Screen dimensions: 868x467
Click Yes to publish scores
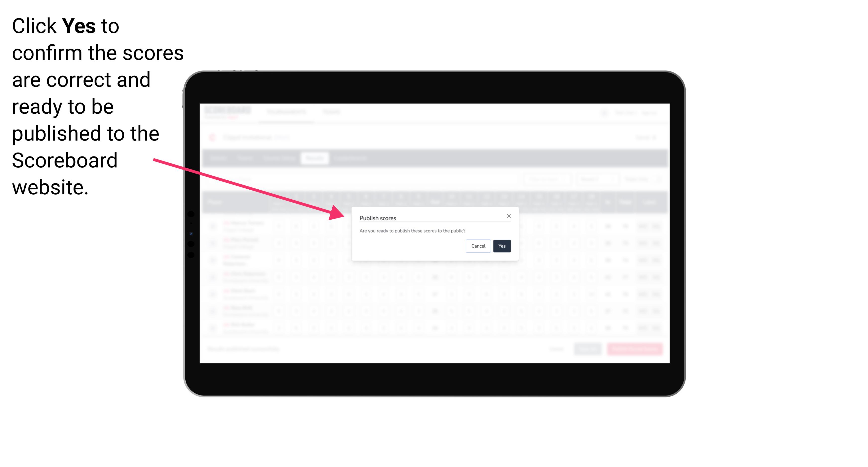click(x=501, y=245)
